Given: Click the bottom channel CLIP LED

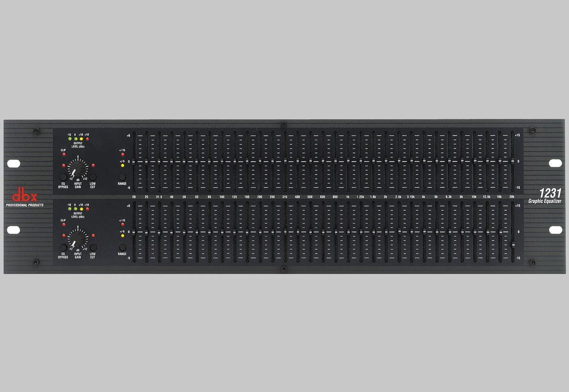Looking at the screenshot, I should pos(63,225).
